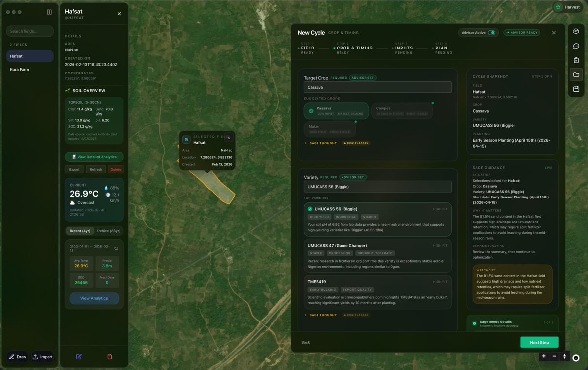588x370 pixels.
Task: Open the Sage needs details prompt
Action: (x=513, y=323)
